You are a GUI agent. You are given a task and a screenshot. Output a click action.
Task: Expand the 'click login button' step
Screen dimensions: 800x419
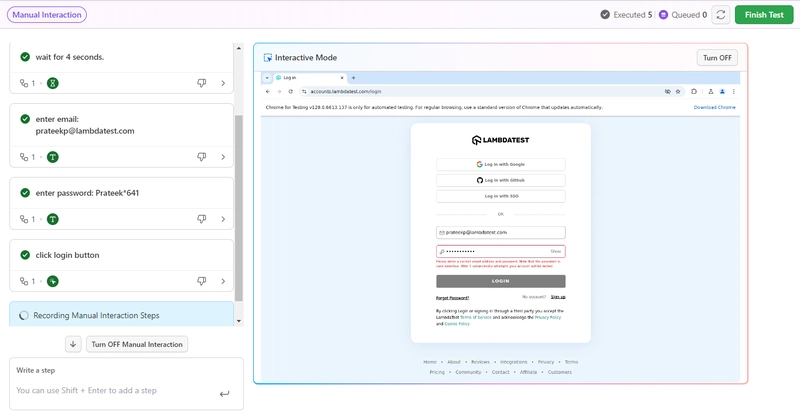[223, 281]
